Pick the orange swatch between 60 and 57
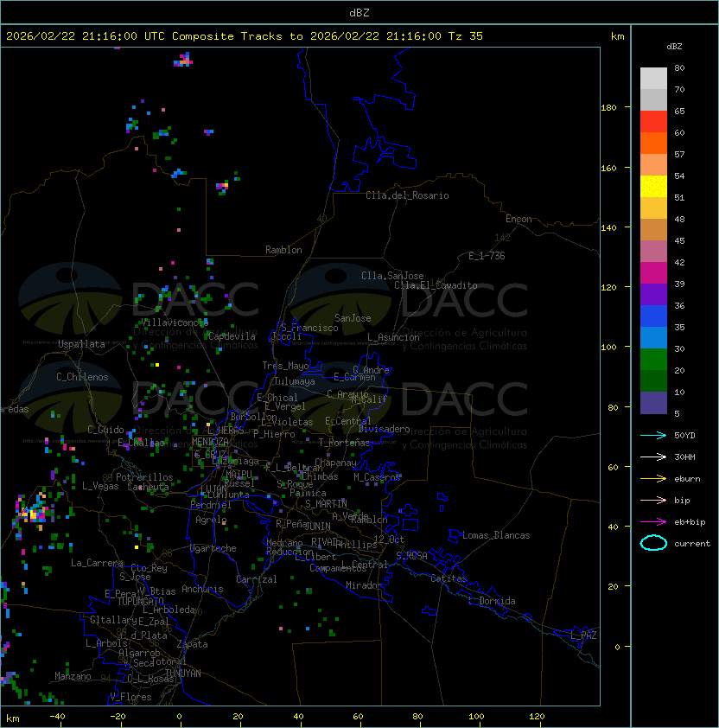This screenshot has width=719, height=728. tap(653, 144)
